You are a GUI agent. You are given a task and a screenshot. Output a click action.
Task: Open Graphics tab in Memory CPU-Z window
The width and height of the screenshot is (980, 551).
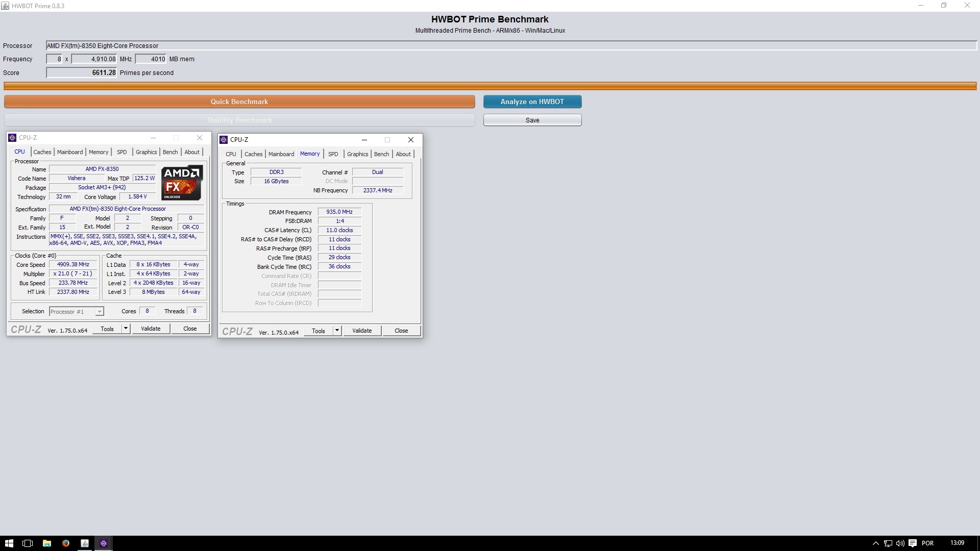[358, 154]
